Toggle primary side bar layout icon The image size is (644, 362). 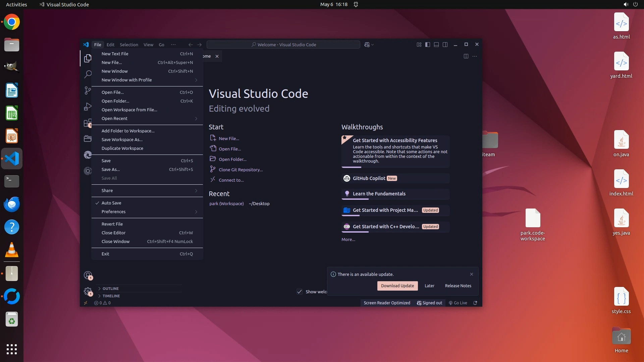[428, 45]
